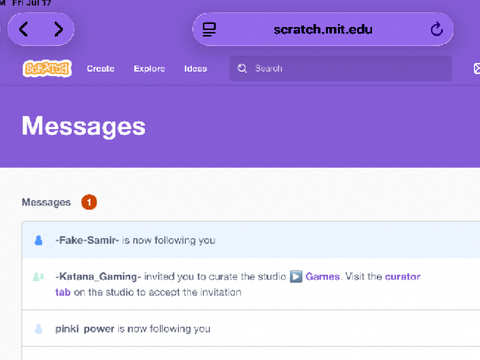480x360 pixels.
Task: Click the search magnifier icon
Action: (x=242, y=68)
